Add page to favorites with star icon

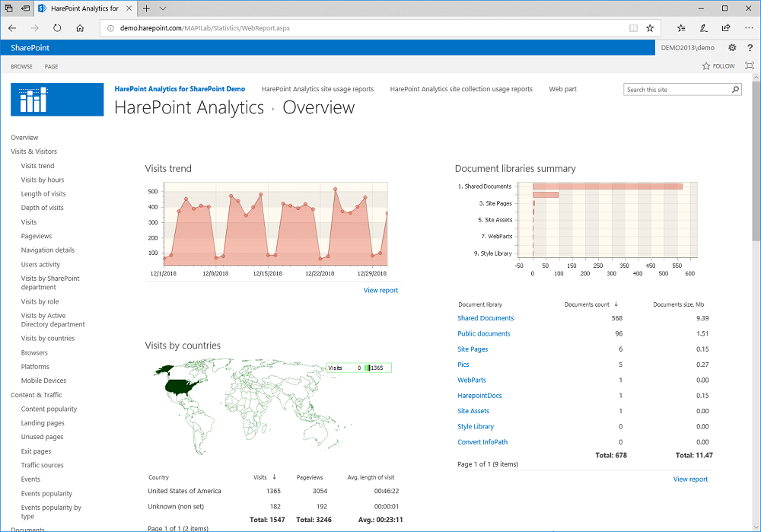[x=650, y=28]
